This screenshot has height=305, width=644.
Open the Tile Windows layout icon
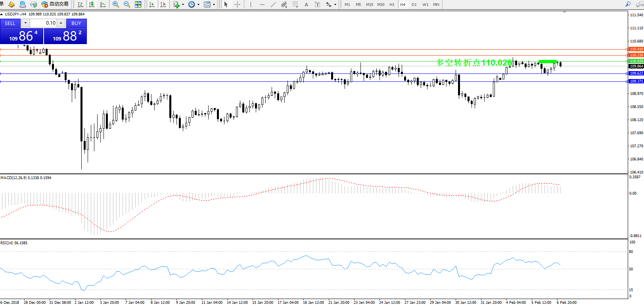[138, 4]
